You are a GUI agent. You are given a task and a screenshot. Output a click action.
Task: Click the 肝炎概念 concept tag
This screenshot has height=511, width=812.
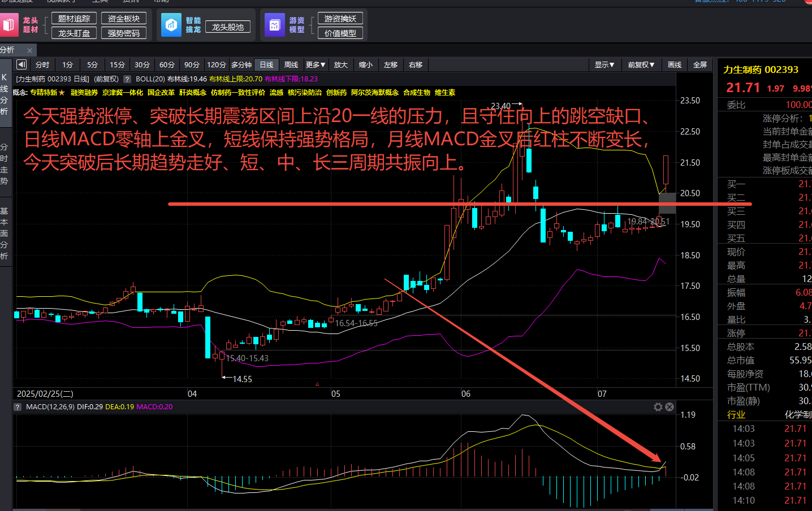coord(193,93)
